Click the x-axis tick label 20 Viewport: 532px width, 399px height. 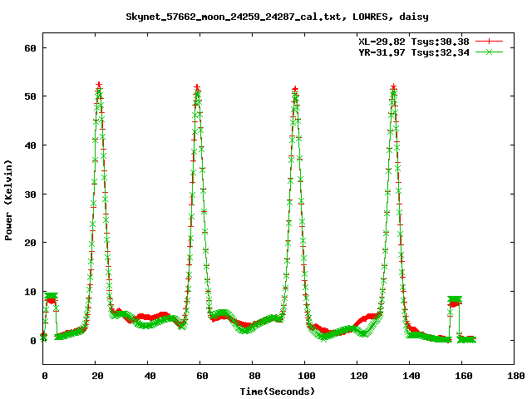tap(97, 376)
